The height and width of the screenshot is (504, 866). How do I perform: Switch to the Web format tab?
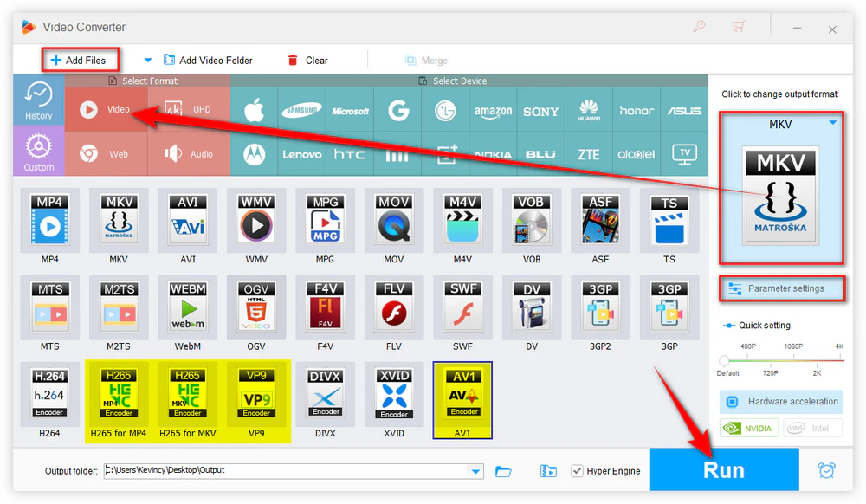click(106, 154)
